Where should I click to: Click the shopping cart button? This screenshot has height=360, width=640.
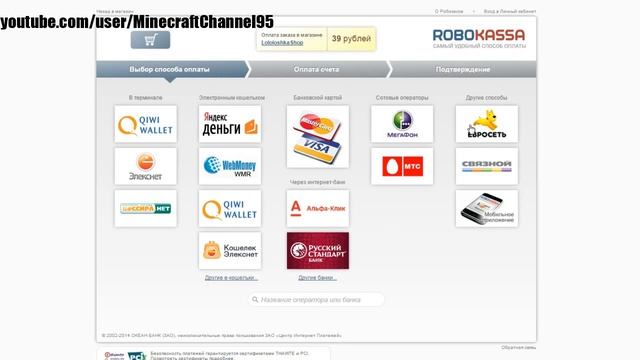[150, 40]
